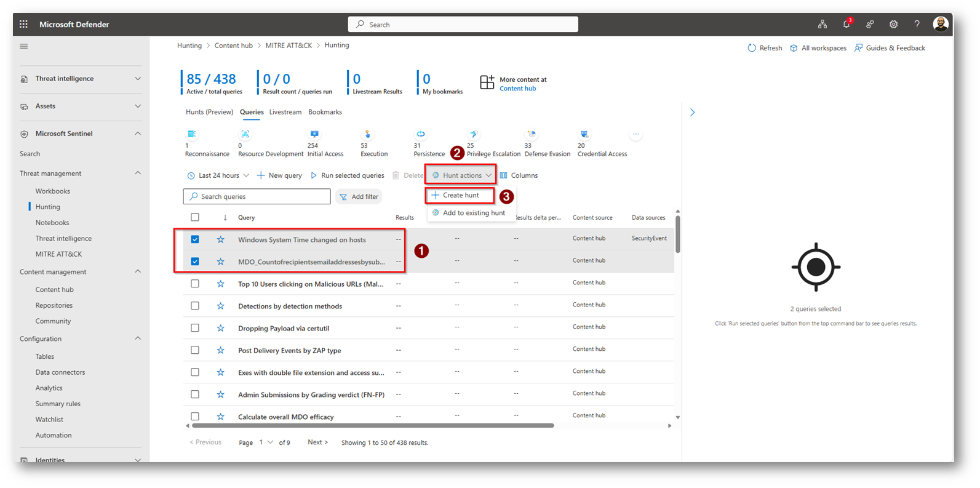Open the notifications bell icon
980x488 pixels.
[846, 25]
